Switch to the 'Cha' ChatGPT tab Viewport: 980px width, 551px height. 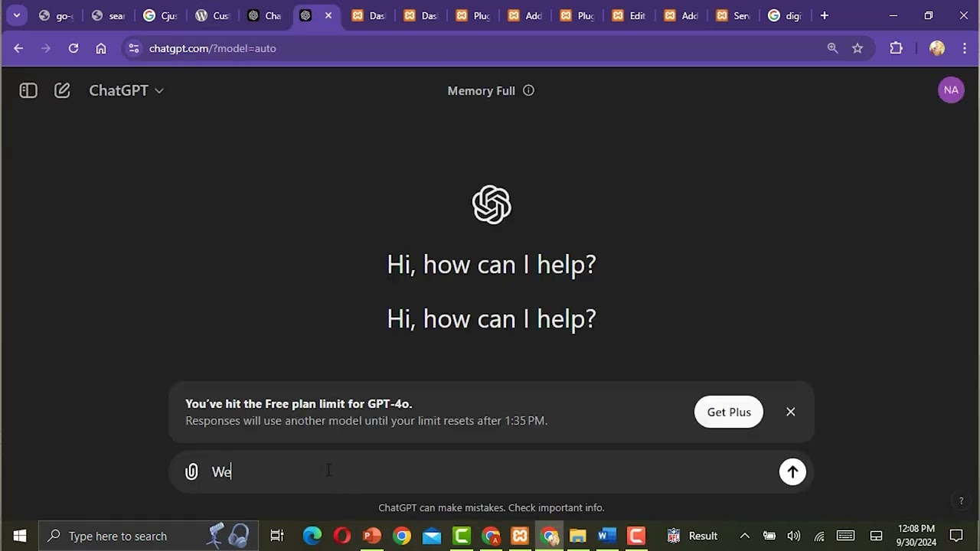point(263,15)
